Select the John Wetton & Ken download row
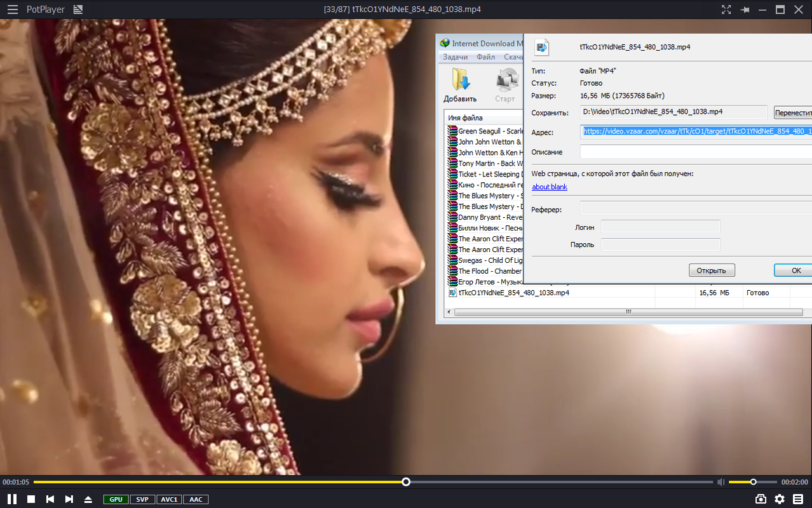This screenshot has height=508, width=812. 485,153
